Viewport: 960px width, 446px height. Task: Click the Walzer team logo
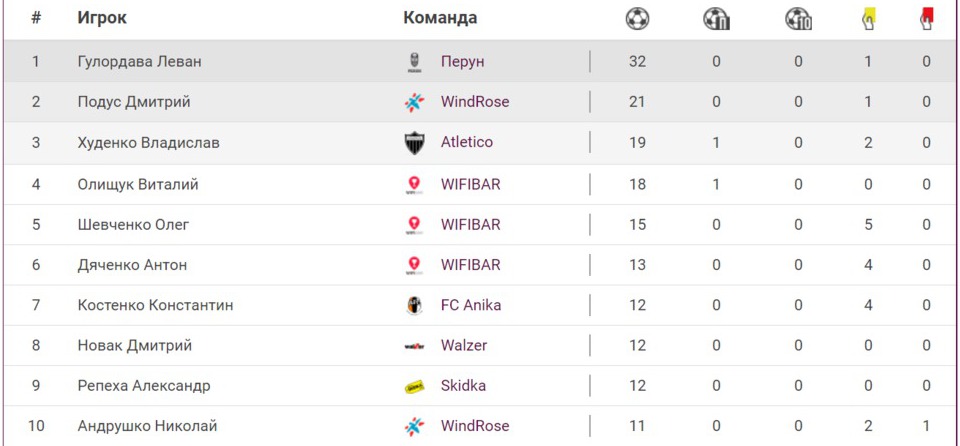[x=414, y=346]
